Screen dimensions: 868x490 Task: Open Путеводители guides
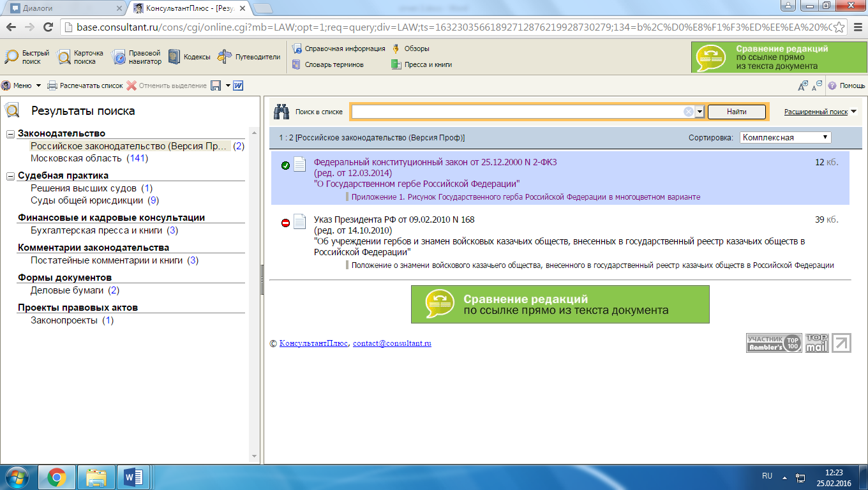[x=249, y=57]
